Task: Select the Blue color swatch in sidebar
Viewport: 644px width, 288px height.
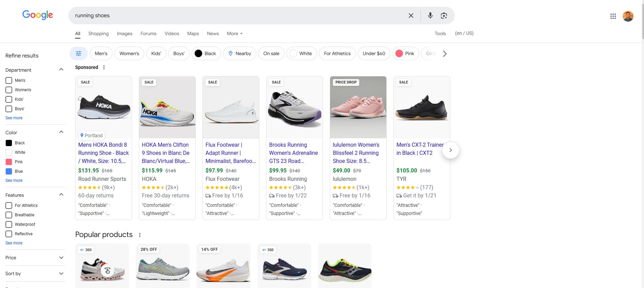Action: [x=9, y=171]
